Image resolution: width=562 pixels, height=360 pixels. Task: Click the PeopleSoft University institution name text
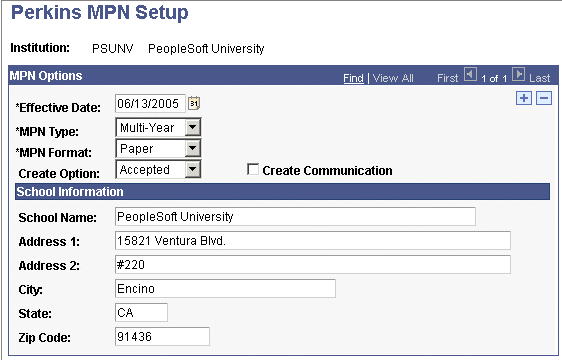206,49
